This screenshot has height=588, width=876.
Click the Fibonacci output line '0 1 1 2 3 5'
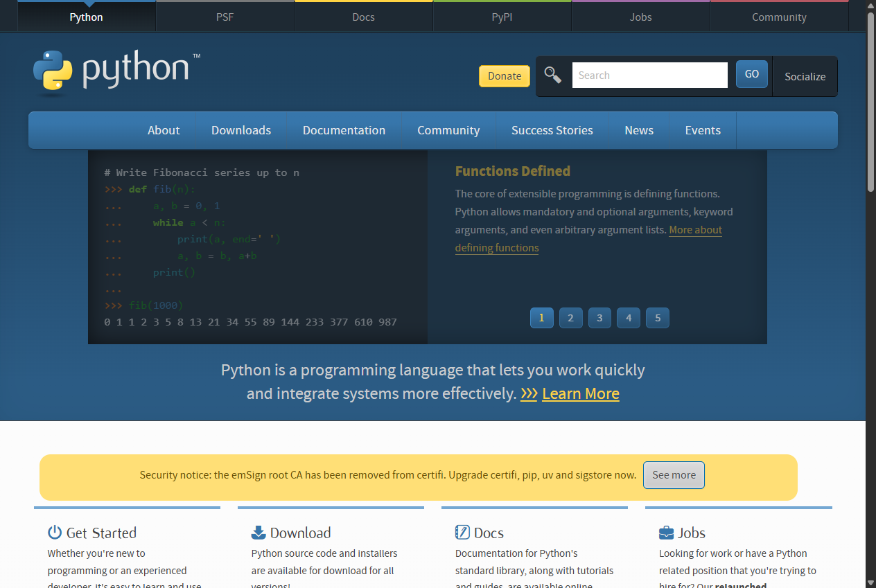coord(250,322)
